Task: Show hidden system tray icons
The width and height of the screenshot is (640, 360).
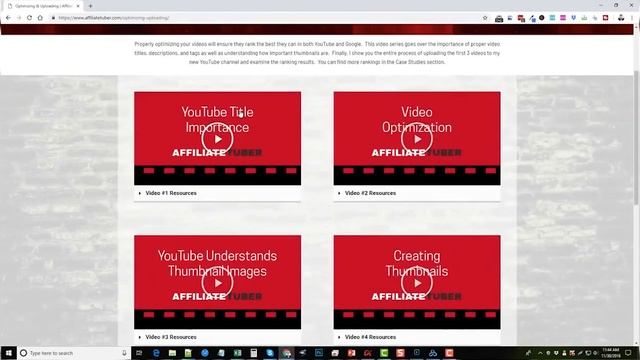Action: click(540, 353)
